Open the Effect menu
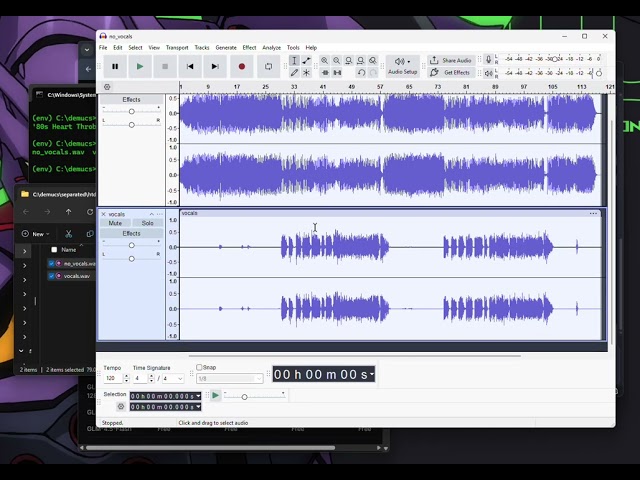The height and width of the screenshot is (480, 640). pyautogui.click(x=249, y=47)
